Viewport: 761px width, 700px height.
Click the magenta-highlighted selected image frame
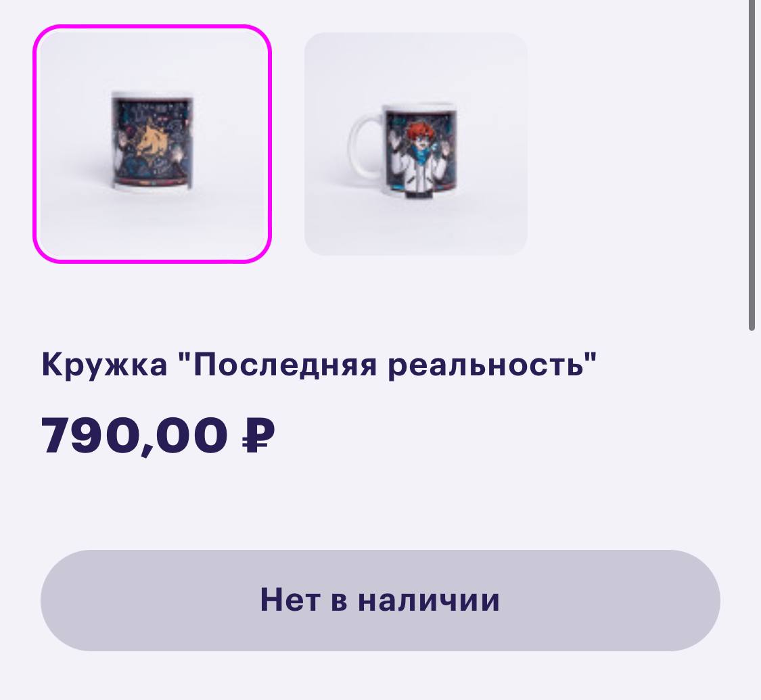pos(152,144)
